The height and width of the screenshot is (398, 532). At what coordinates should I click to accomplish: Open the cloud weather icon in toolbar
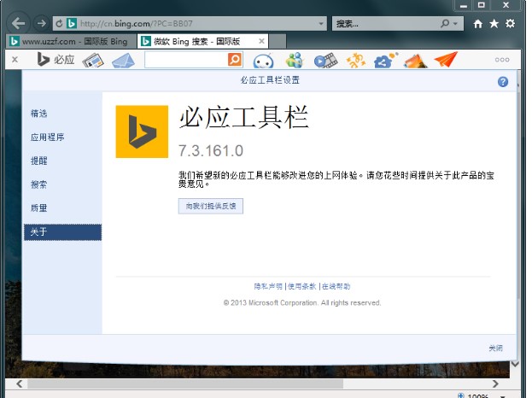385,60
